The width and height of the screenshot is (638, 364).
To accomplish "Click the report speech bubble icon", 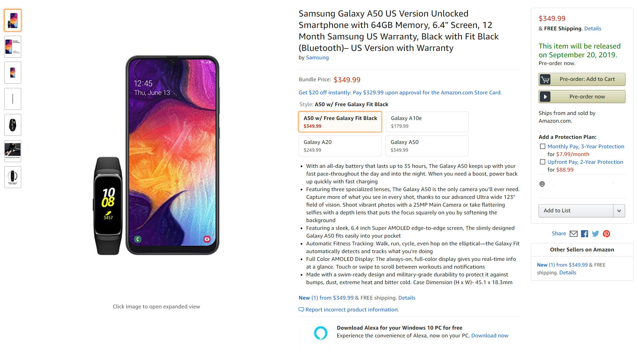I will click(x=301, y=309).
